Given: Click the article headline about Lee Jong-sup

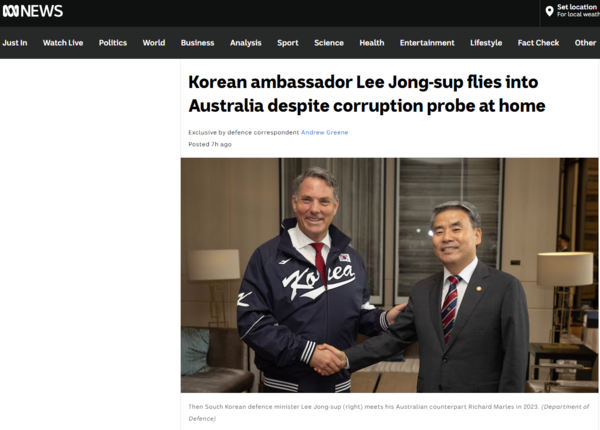Looking at the screenshot, I should 367,94.
